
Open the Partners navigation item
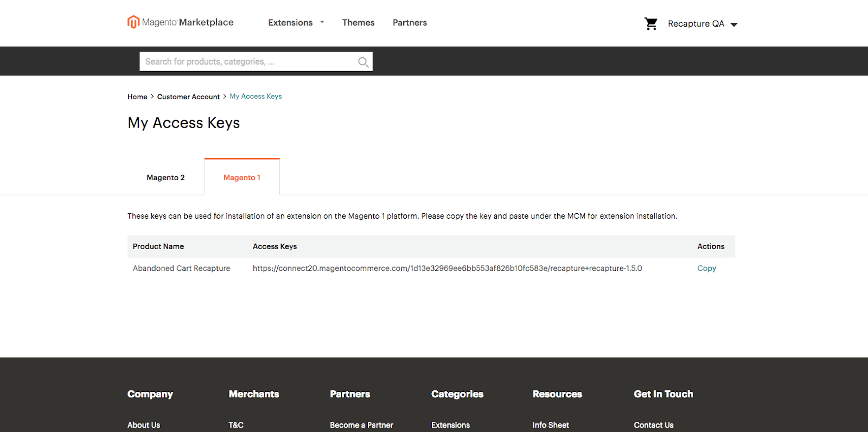[410, 22]
